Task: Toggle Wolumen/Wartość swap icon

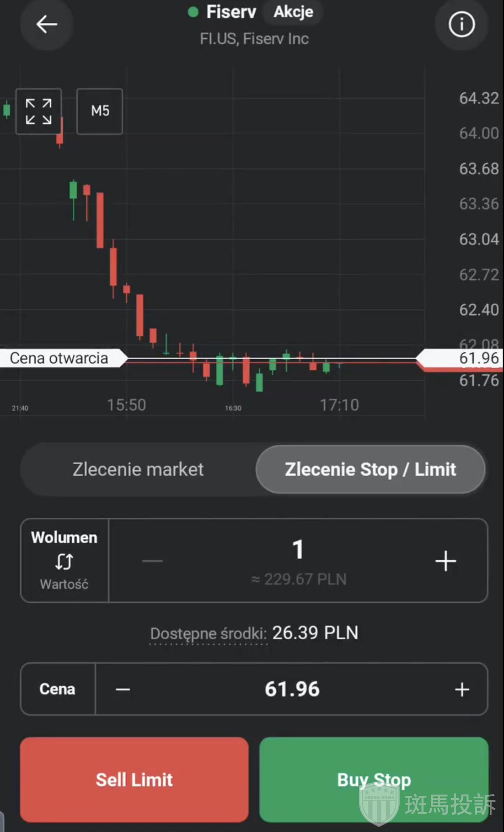Action: tap(64, 562)
